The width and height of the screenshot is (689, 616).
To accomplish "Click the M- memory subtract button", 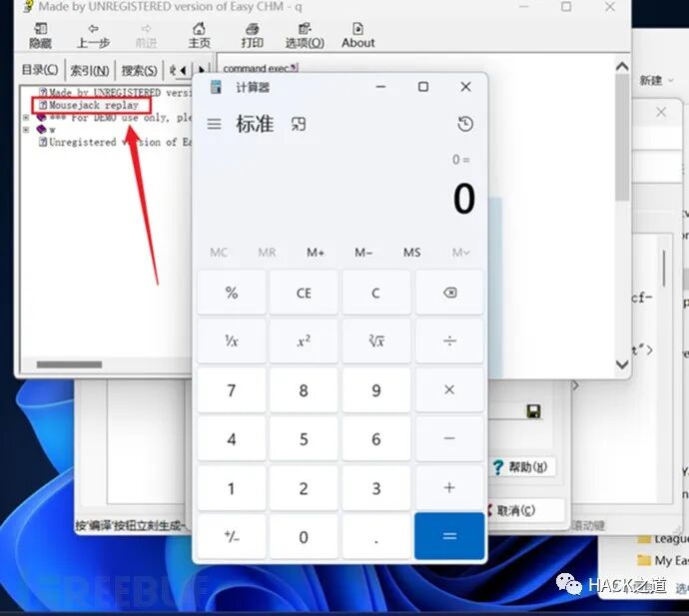I will (363, 253).
